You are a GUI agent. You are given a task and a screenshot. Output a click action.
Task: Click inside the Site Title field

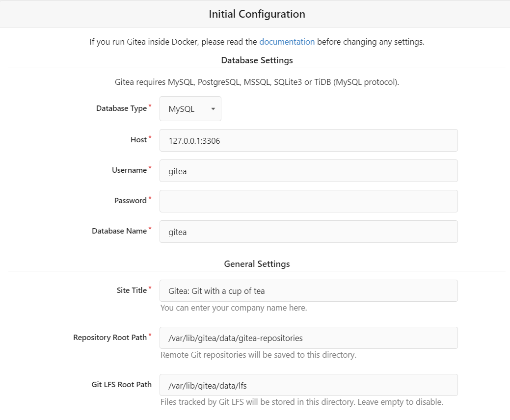pos(308,290)
